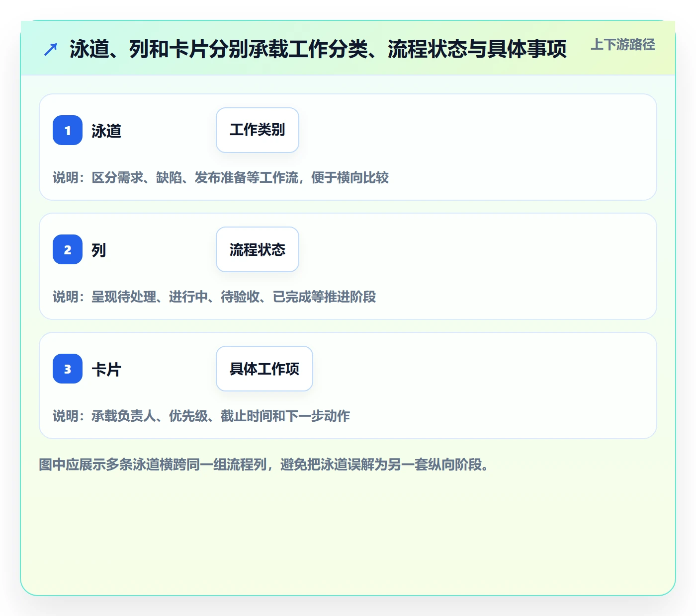Viewport: 696px width, 616px height.
Task: Click the title 泳道、列和卡片分别承载工作分类
Action: point(318,49)
